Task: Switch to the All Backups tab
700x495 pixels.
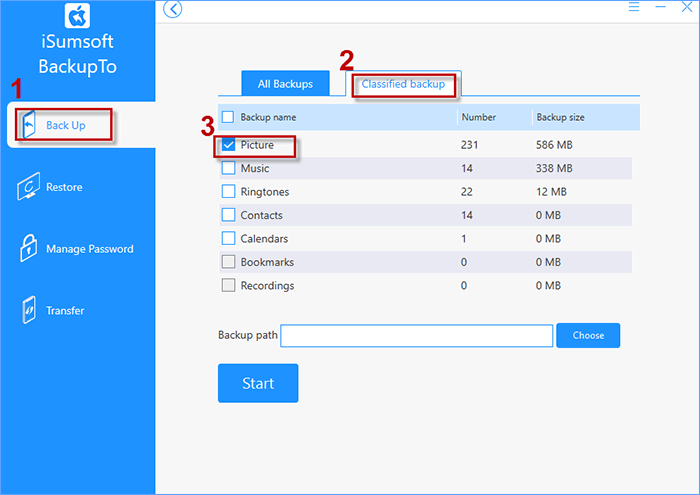Action: pyautogui.click(x=285, y=83)
